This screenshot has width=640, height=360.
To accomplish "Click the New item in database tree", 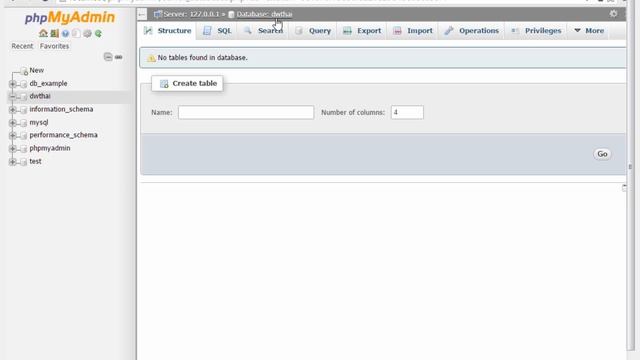I will (x=36, y=70).
